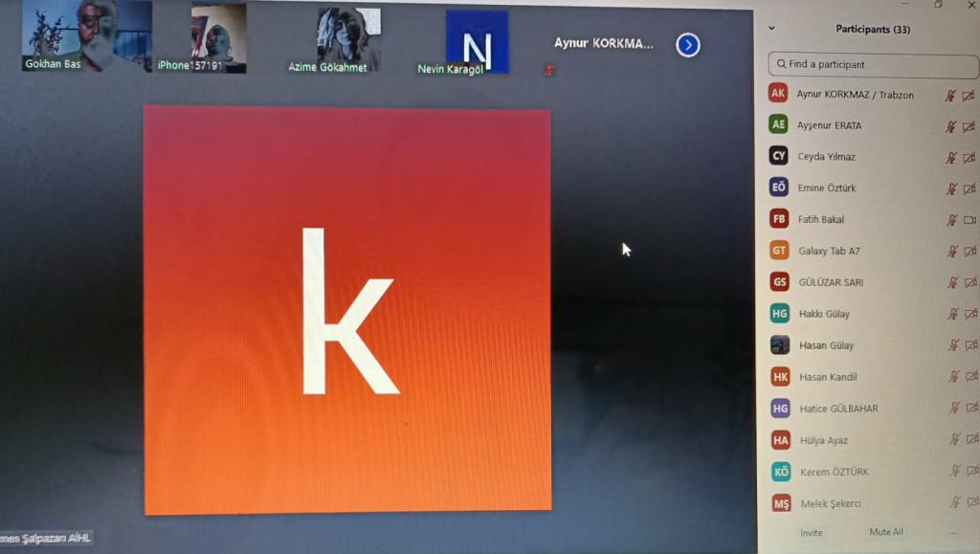Click the FB avatar for Fatih Bakal

pos(779,218)
